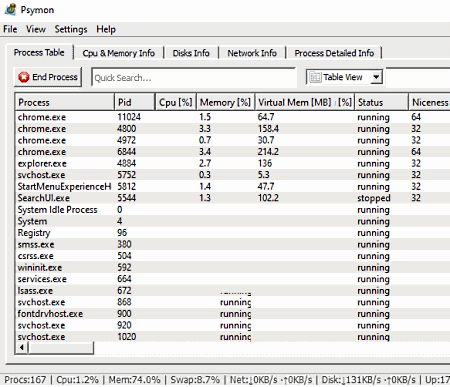Switch to the Disks Info tab
Screen dimensions: 450x387
click(191, 53)
